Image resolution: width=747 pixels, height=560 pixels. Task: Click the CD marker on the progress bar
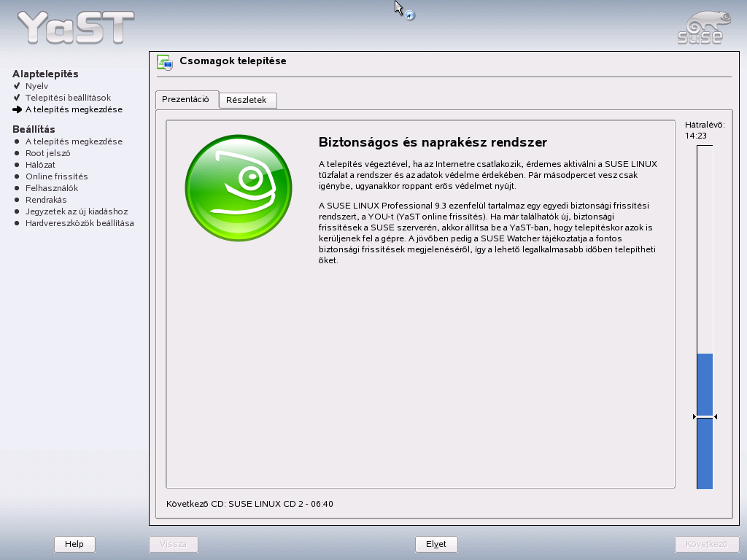click(705, 416)
